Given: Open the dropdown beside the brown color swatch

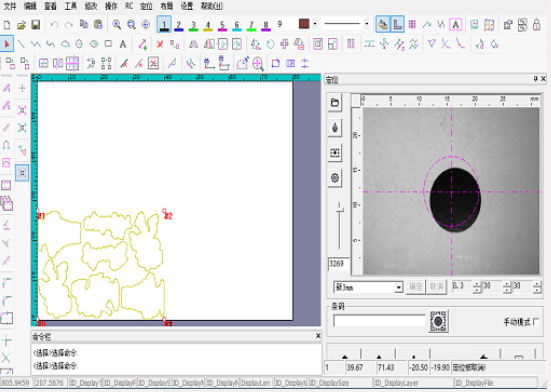Looking at the screenshot, I should click(315, 24).
